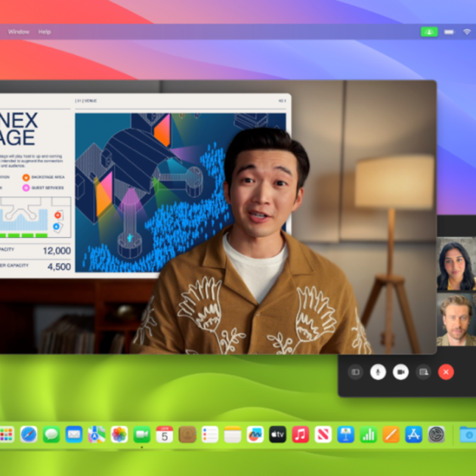Toggle the FaceTime sidebar button

pyautogui.click(x=355, y=372)
